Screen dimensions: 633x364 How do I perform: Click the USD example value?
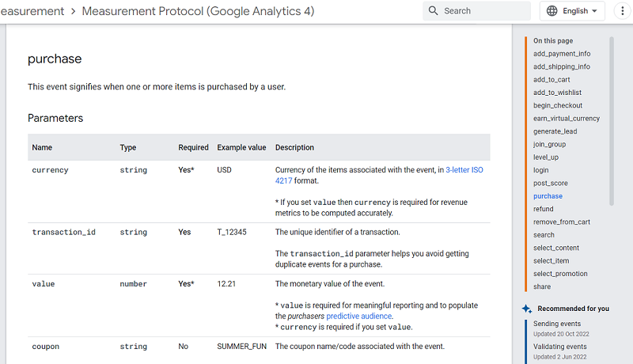(224, 170)
